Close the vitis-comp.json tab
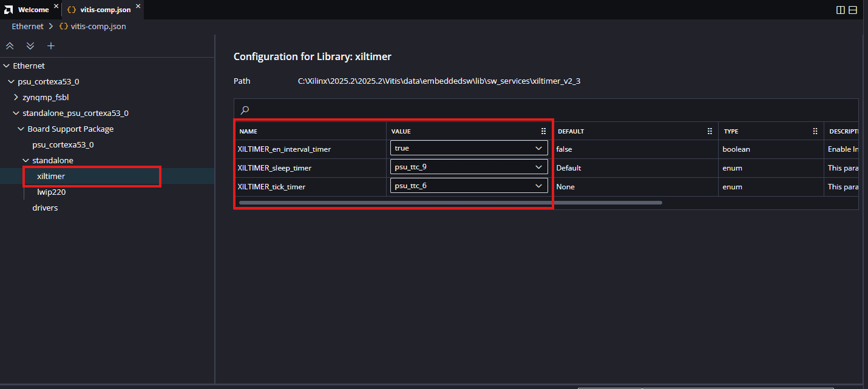 [138, 7]
